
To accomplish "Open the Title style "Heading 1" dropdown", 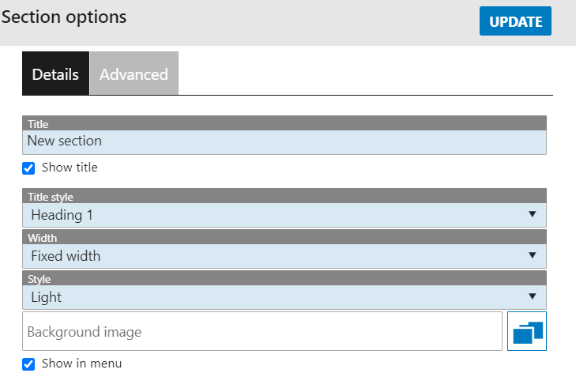I will (269, 215).
